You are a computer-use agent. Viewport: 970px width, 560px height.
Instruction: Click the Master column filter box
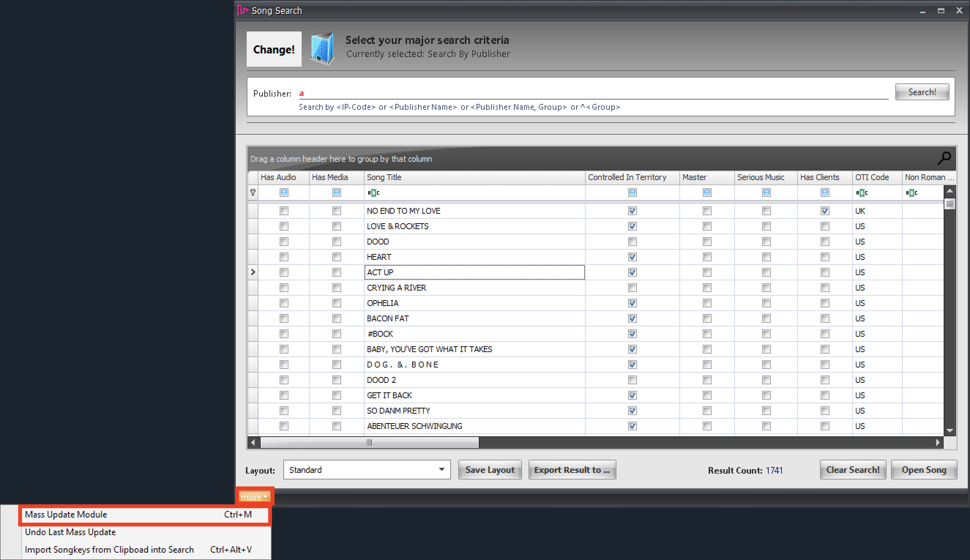[x=706, y=192]
